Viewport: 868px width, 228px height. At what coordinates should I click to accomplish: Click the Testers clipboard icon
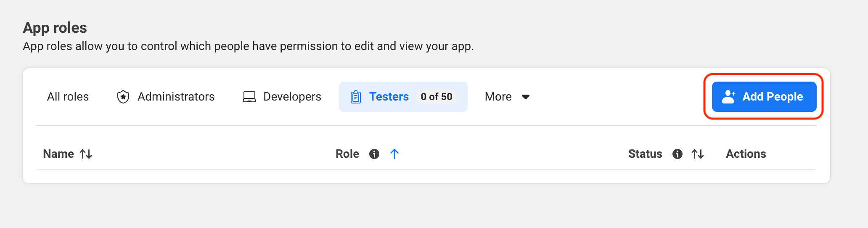[x=356, y=97]
